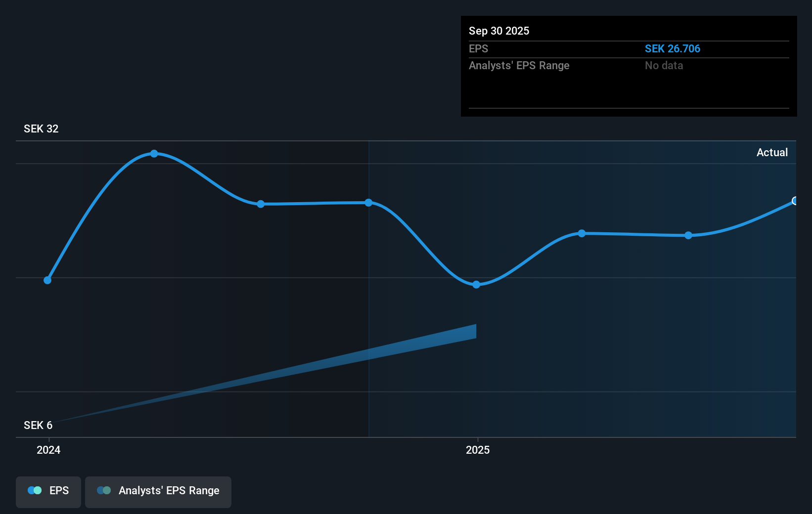Expand the Sep 30 2025 tooltip panel
The height and width of the screenshot is (514, 812).
pos(499,31)
